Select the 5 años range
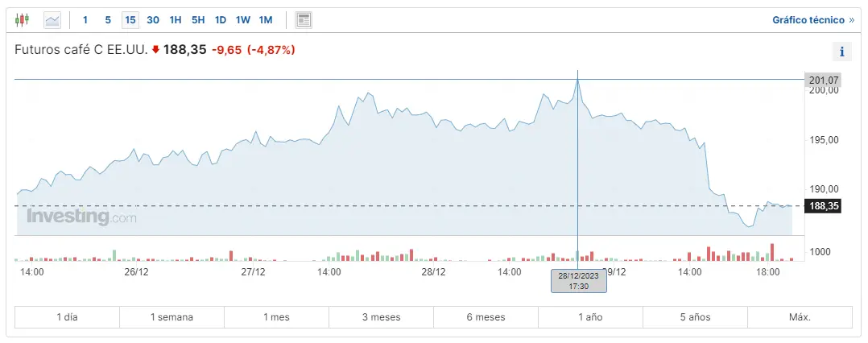 pyautogui.click(x=695, y=317)
